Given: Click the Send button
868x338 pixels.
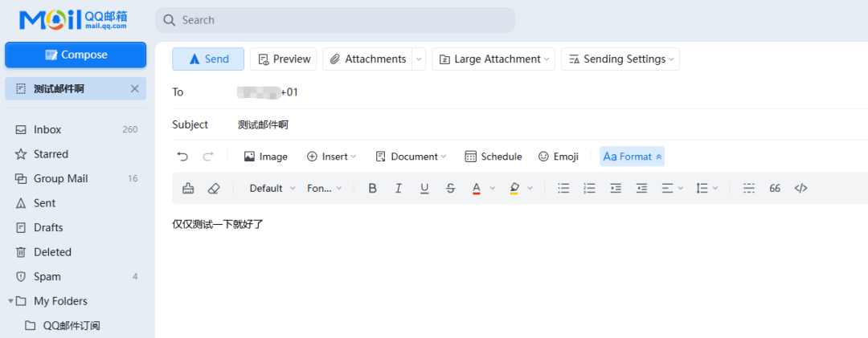Looking at the screenshot, I should click(x=208, y=59).
